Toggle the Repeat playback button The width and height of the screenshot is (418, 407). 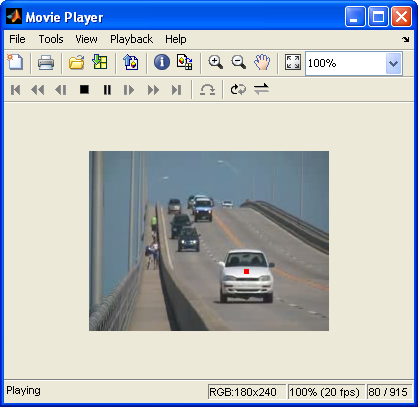click(238, 89)
